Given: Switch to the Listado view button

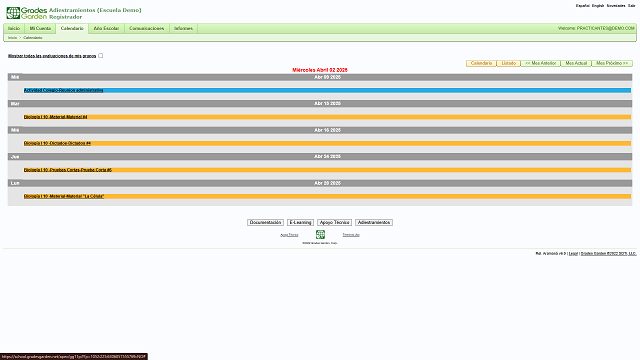Looking at the screenshot, I should [509, 63].
